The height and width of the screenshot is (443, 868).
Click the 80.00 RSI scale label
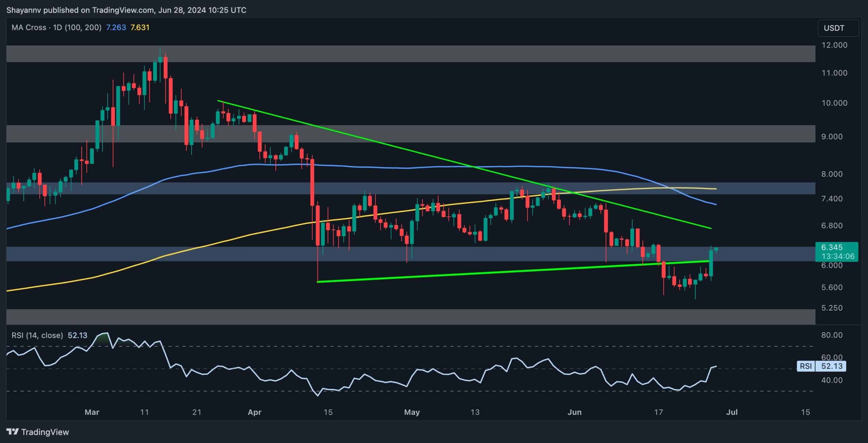(x=832, y=335)
